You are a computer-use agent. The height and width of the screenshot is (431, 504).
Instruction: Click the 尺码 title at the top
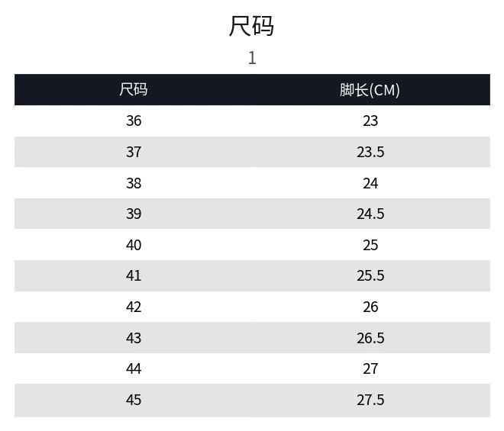click(251, 26)
